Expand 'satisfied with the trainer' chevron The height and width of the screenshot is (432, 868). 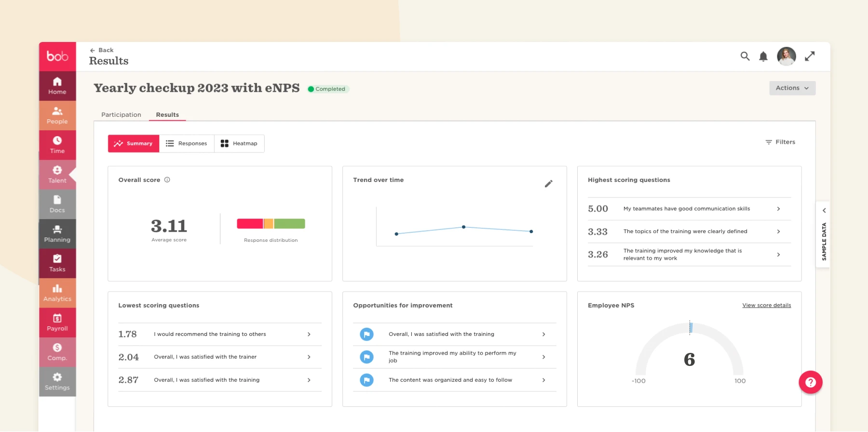(309, 357)
